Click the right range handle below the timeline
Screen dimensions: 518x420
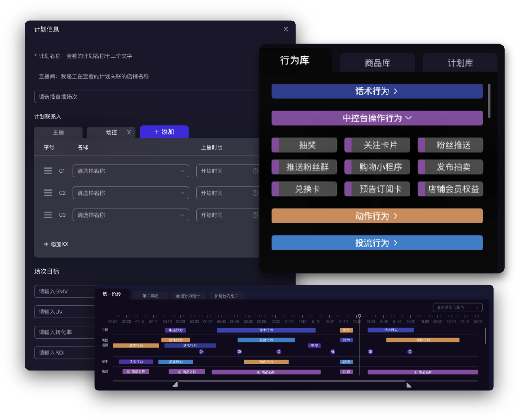tap(408, 385)
